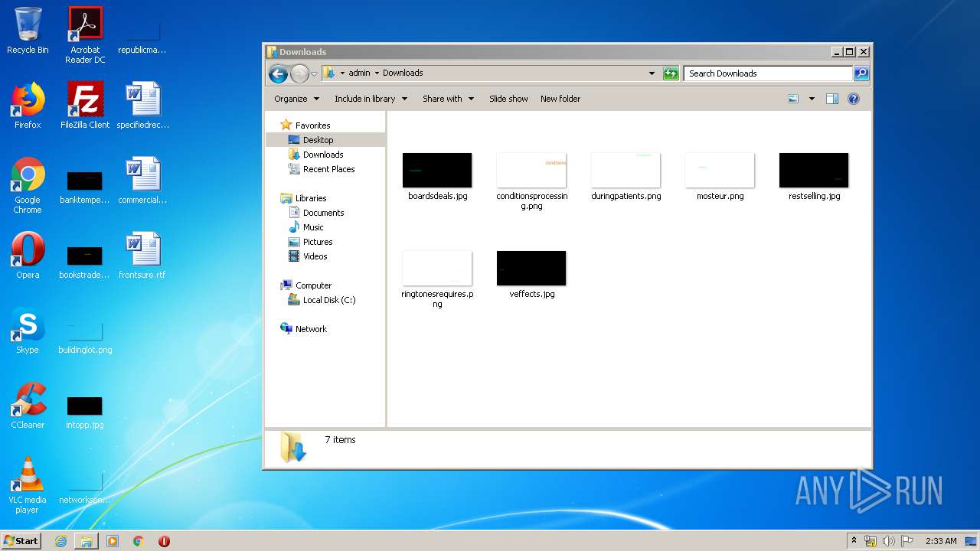Viewport: 980px width, 551px height.
Task: Select Pictures library in navigation pane
Action: click(317, 242)
